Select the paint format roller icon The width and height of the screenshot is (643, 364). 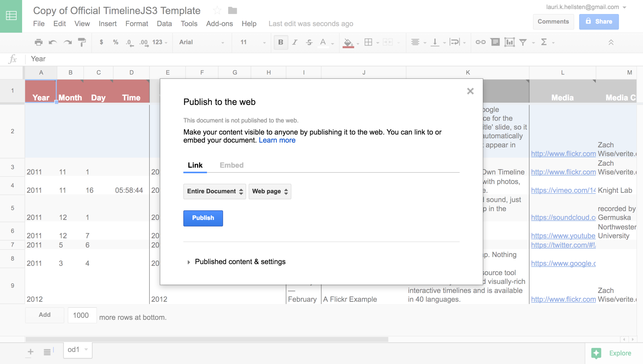point(82,42)
